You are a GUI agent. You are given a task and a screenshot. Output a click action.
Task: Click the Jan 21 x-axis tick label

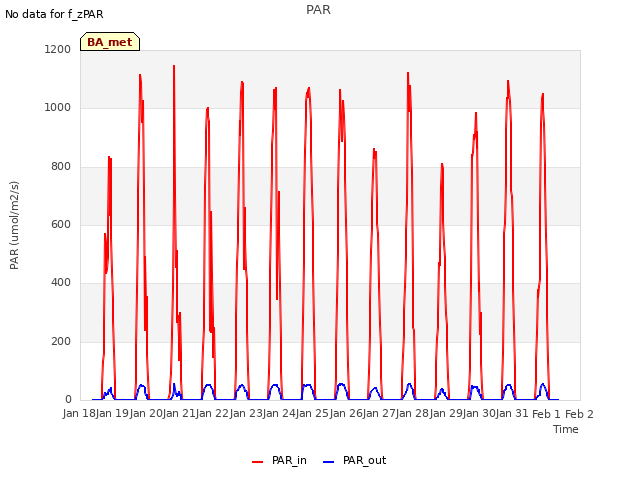pos(179,414)
